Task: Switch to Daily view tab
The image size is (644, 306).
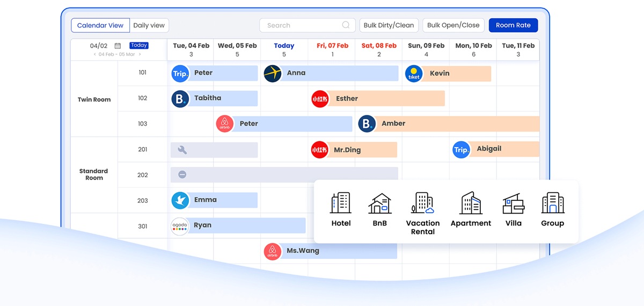Action: [x=149, y=25]
